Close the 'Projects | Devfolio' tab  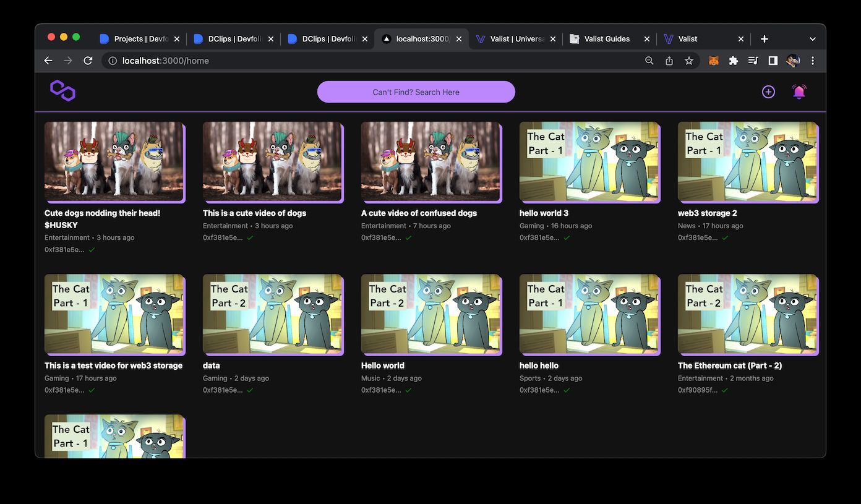pos(177,39)
